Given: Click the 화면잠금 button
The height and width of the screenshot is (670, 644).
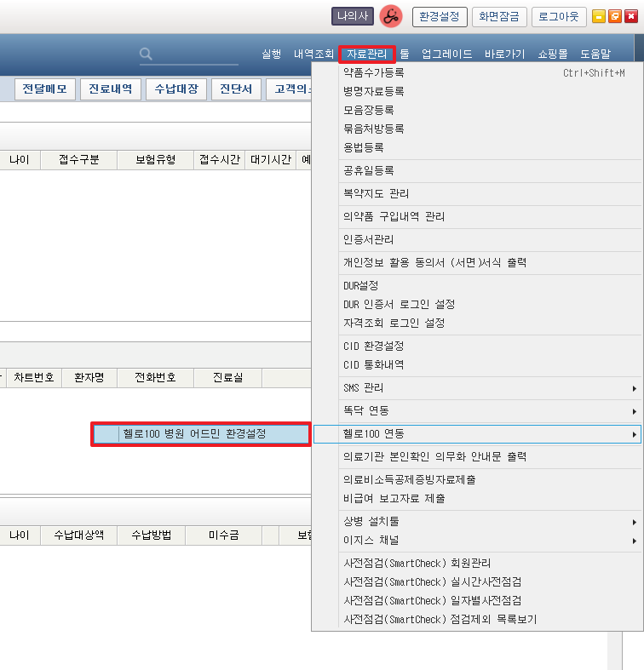Looking at the screenshot, I should point(499,16).
